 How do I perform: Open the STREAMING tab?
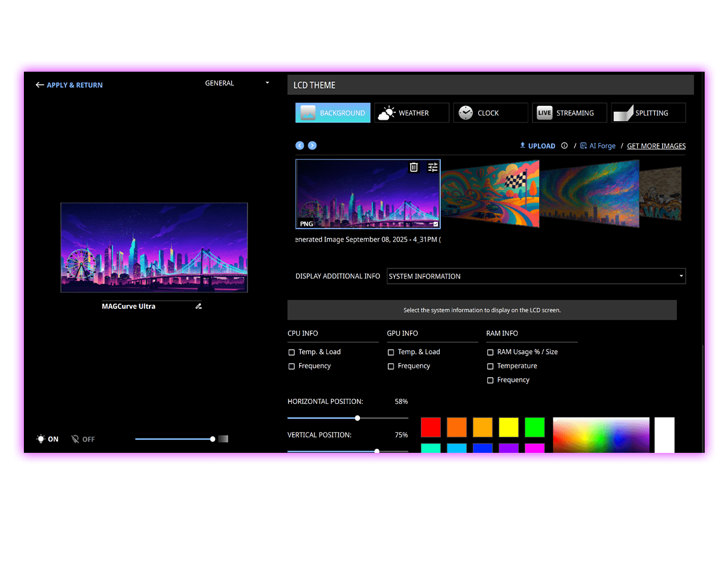[x=569, y=113]
